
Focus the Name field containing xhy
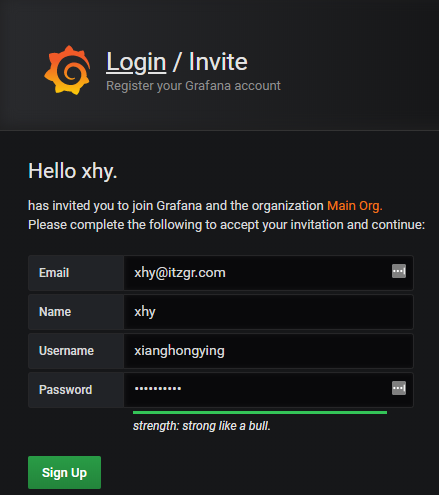(268, 312)
